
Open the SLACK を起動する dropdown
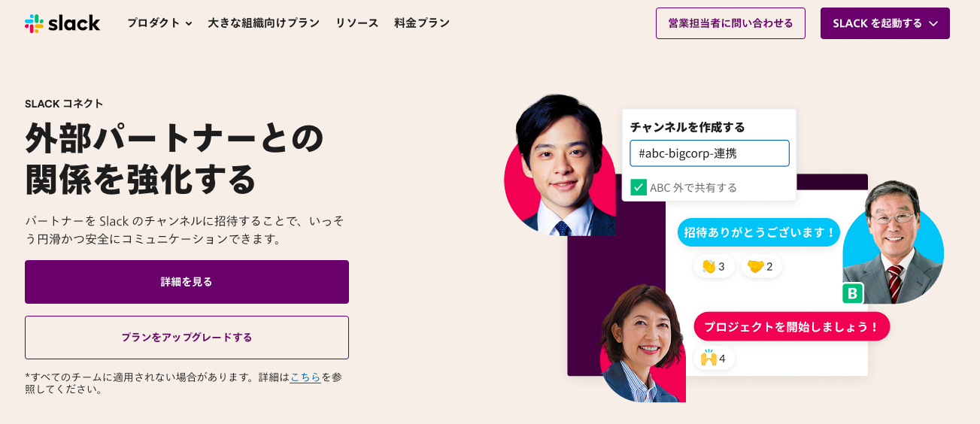885,23
